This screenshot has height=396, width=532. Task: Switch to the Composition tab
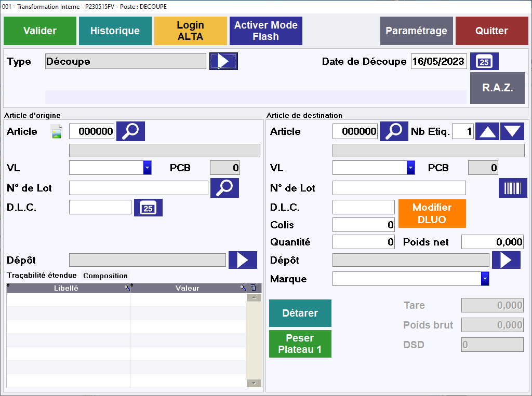pos(105,276)
